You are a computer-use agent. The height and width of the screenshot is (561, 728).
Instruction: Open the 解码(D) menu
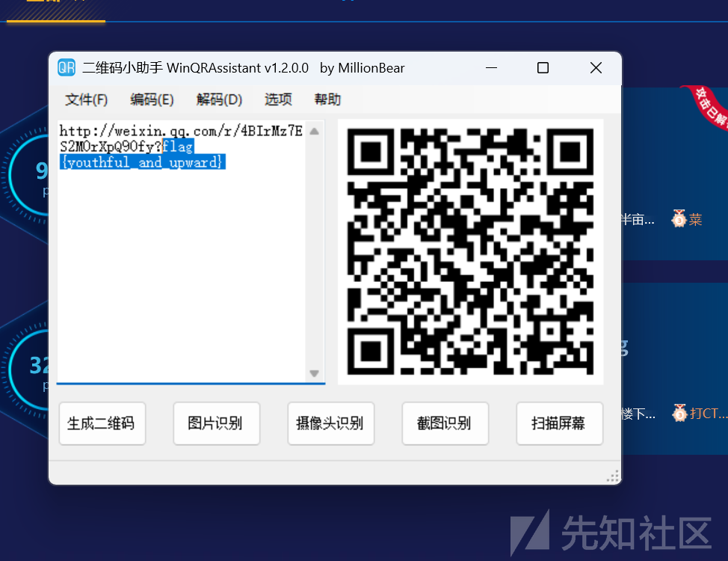(x=219, y=99)
